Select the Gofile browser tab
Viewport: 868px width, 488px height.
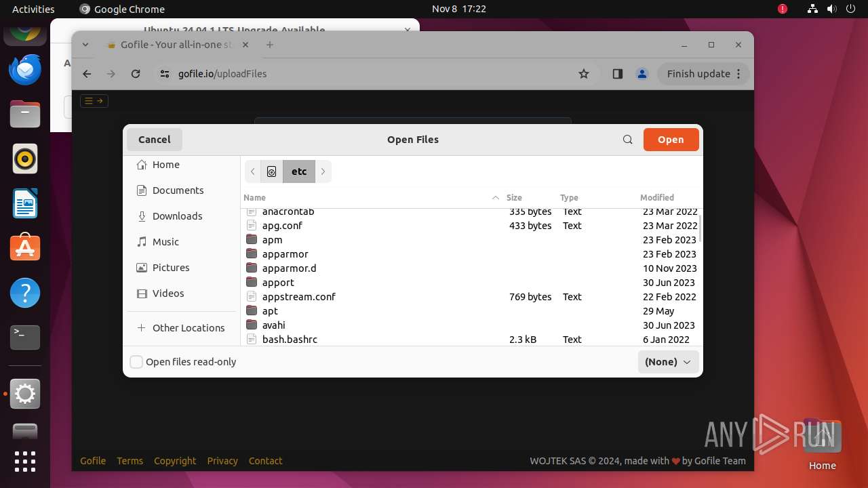[178, 45]
